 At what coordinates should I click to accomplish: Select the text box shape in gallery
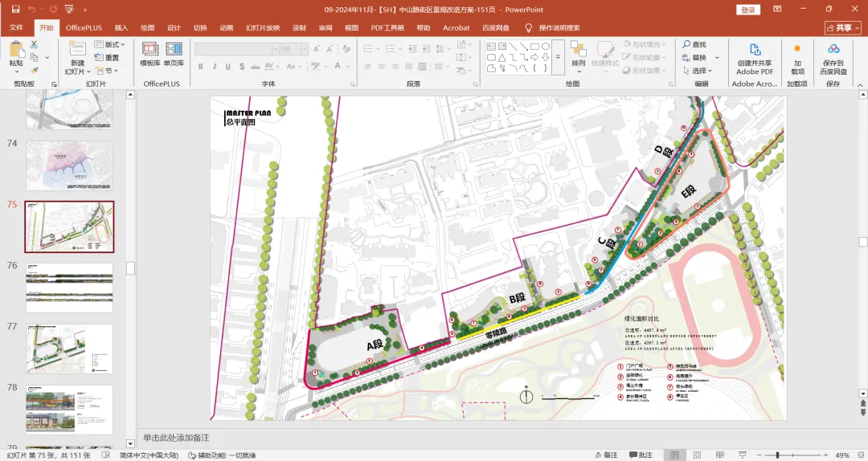point(491,47)
